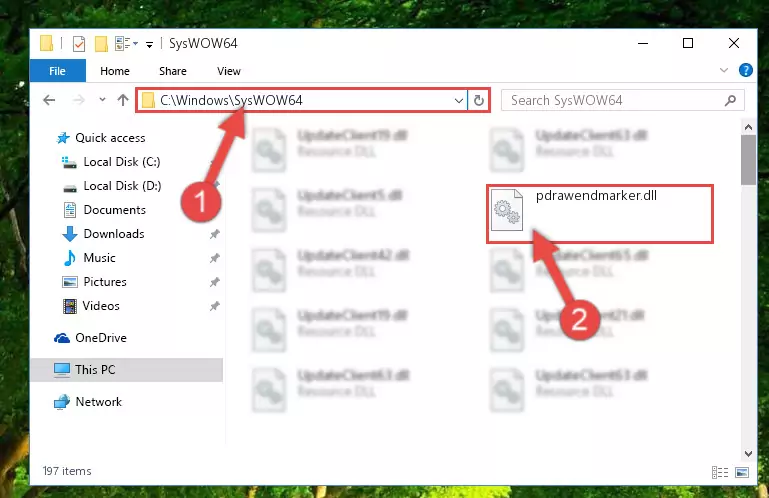Click the New folder quick access icon

[101, 44]
